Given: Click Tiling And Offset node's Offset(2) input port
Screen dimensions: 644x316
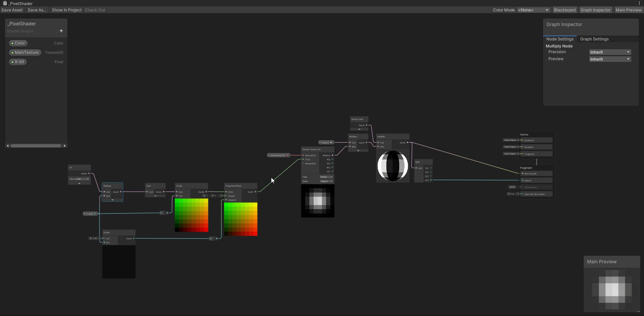Looking at the screenshot, I should 226,200.
